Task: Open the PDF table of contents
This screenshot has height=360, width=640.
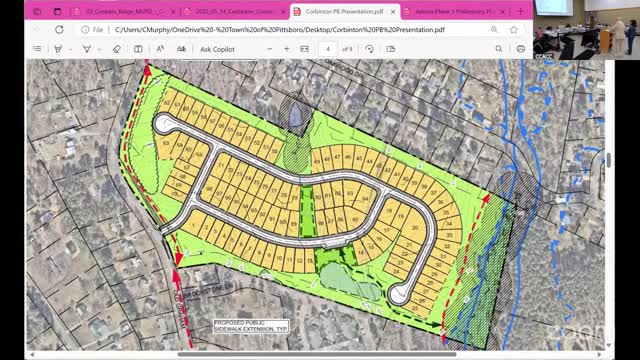Action: [37, 49]
